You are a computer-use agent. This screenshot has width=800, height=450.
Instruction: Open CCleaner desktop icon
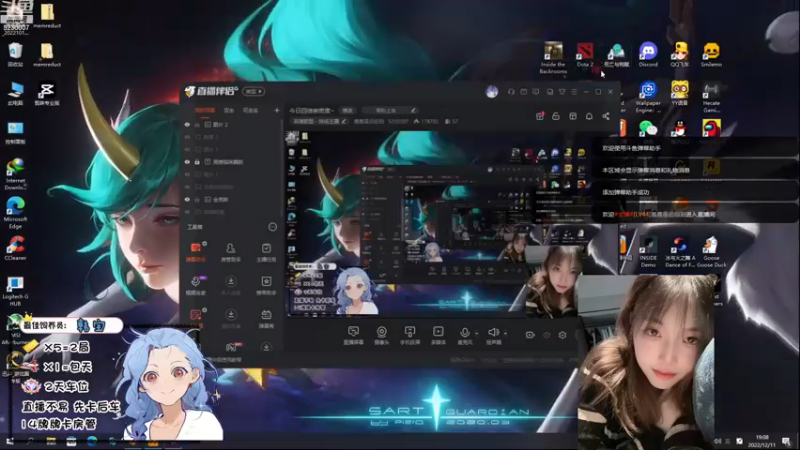(x=15, y=248)
